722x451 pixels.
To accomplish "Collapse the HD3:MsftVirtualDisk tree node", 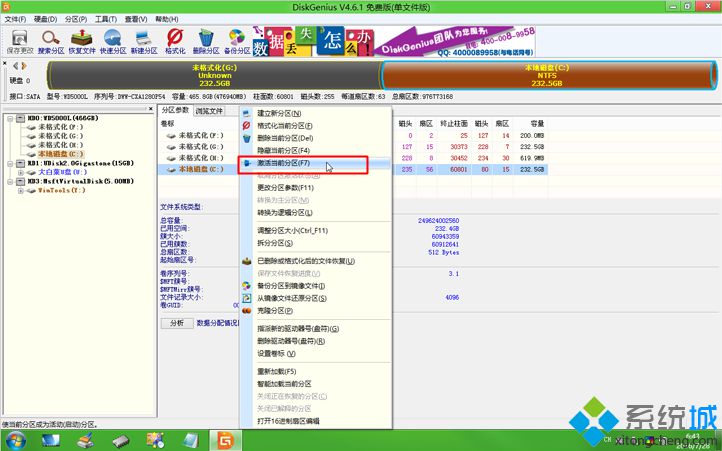I will pos(10,182).
